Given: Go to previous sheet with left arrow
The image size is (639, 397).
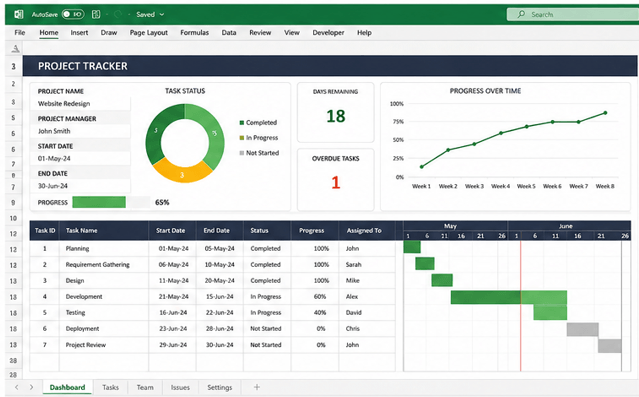Looking at the screenshot, I should pyautogui.click(x=17, y=387).
